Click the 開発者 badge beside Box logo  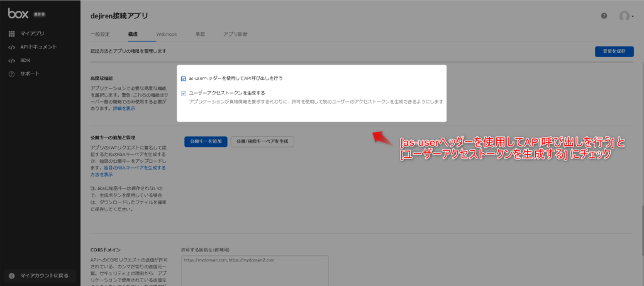coord(39,14)
